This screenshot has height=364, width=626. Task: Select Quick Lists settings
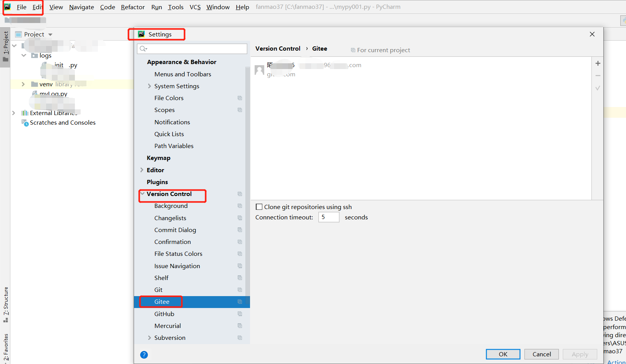coord(169,134)
